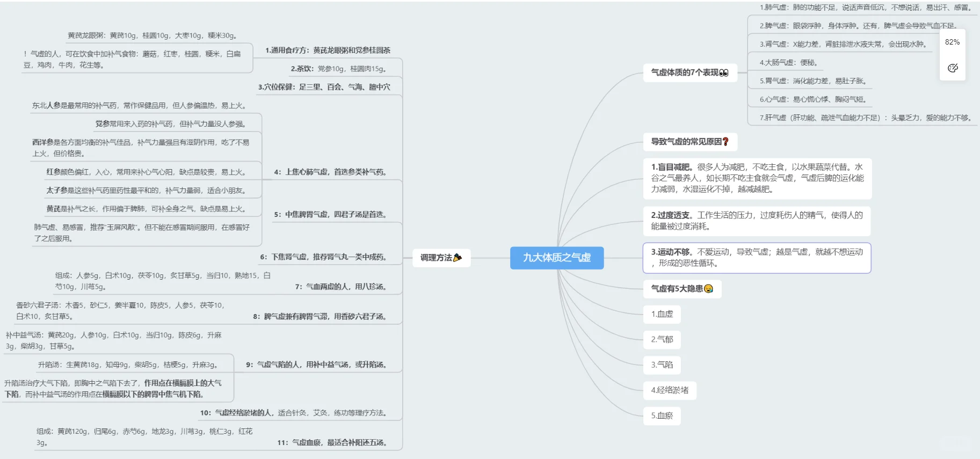The height and width of the screenshot is (459, 980).
Task: Click the 红参颜色偏红 line
Action: [147, 172]
